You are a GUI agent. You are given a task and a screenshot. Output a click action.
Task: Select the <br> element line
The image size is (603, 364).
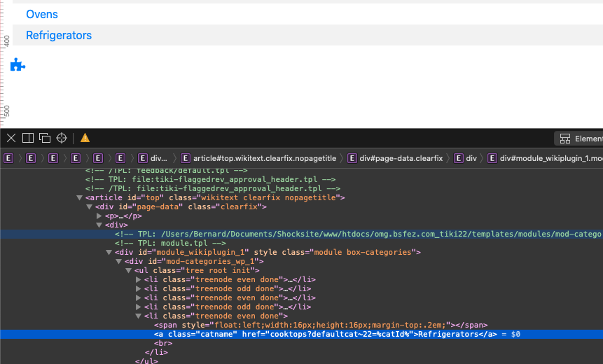tap(163, 343)
